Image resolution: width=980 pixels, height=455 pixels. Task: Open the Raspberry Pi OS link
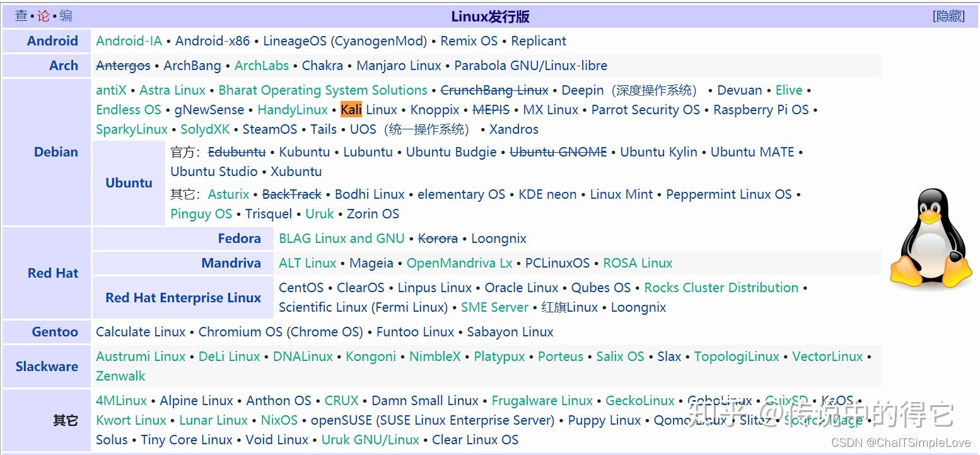(x=761, y=110)
